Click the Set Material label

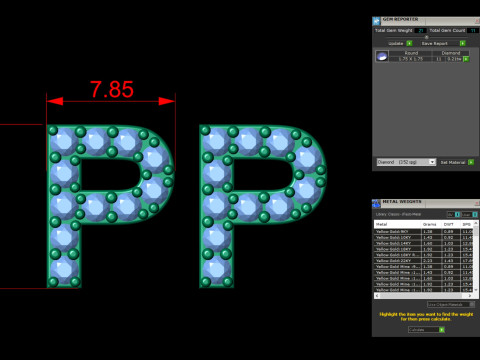point(453,162)
